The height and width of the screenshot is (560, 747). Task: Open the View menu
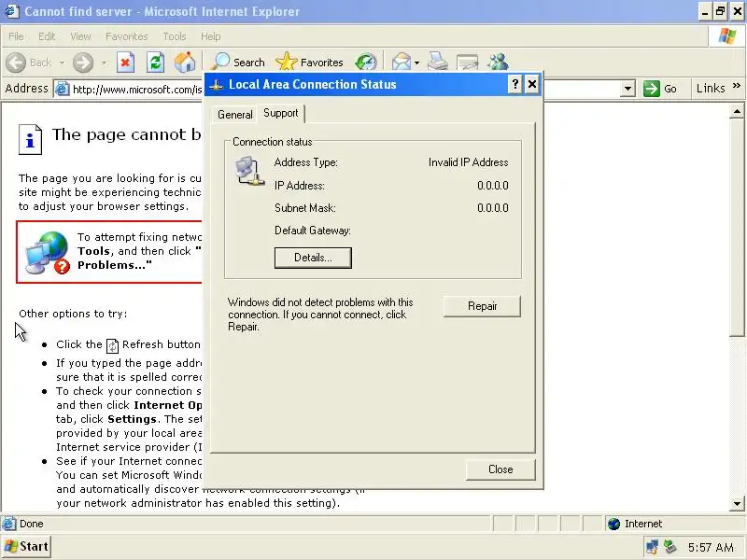(80, 36)
